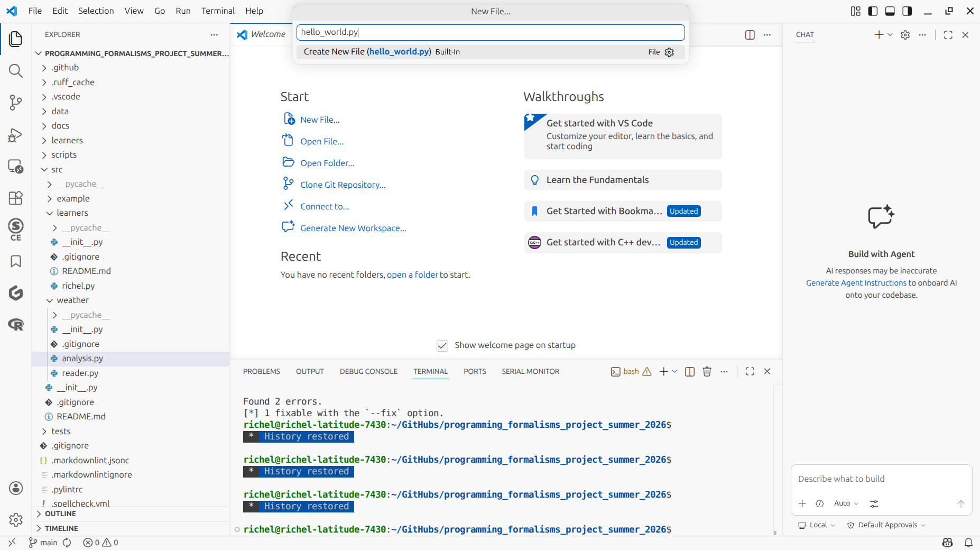980x550 pixels.
Task: Click the Describe what to build input
Action: coord(881,479)
